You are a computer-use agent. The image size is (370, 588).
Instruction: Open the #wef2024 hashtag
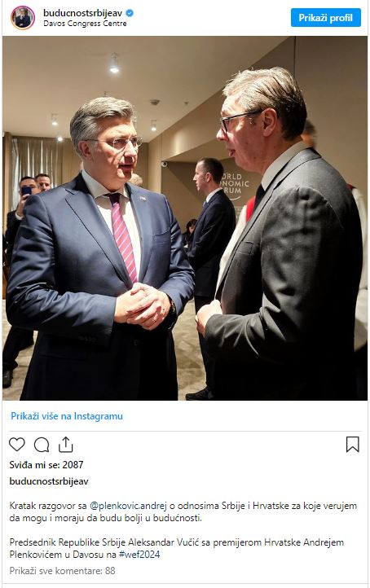[x=139, y=555]
